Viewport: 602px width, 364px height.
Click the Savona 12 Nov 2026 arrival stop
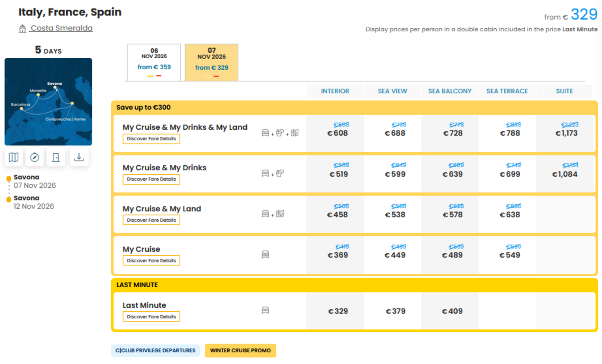[x=34, y=202]
